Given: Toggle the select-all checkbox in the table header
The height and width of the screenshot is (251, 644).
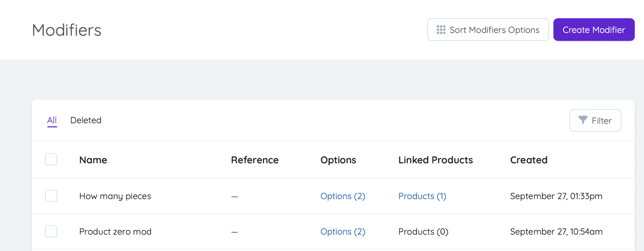Looking at the screenshot, I should pos(51,159).
